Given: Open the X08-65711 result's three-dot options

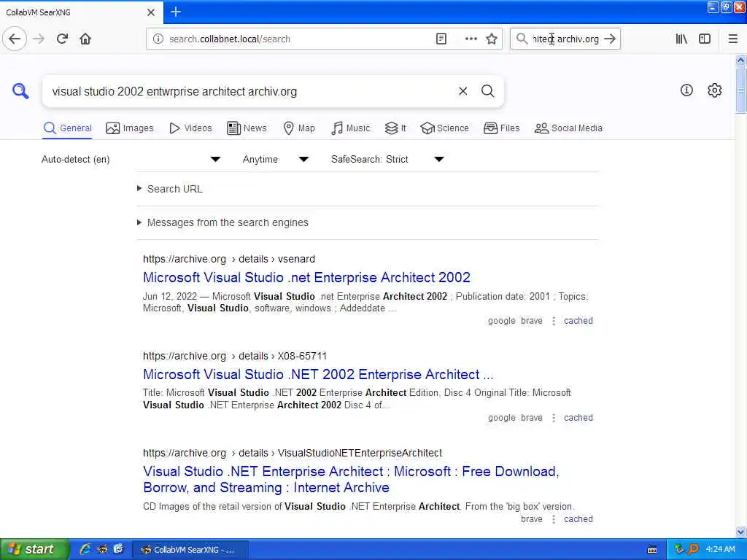Looking at the screenshot, I should 554,418.
